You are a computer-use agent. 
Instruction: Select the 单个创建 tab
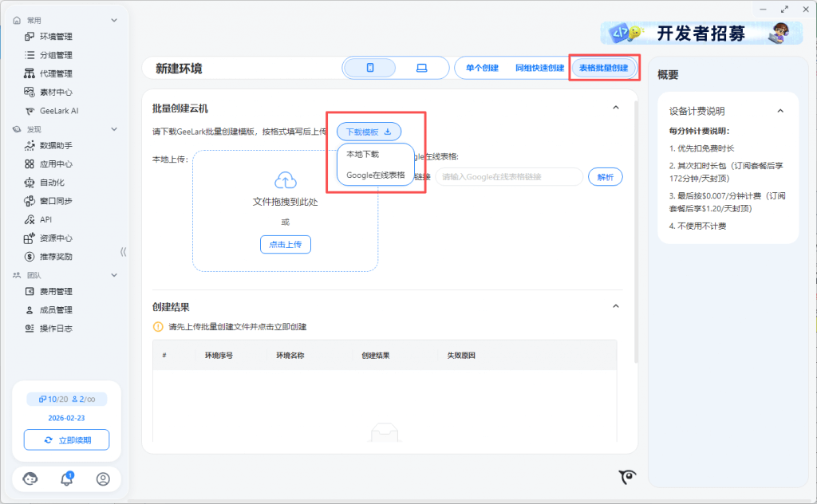tap(482, 69)
